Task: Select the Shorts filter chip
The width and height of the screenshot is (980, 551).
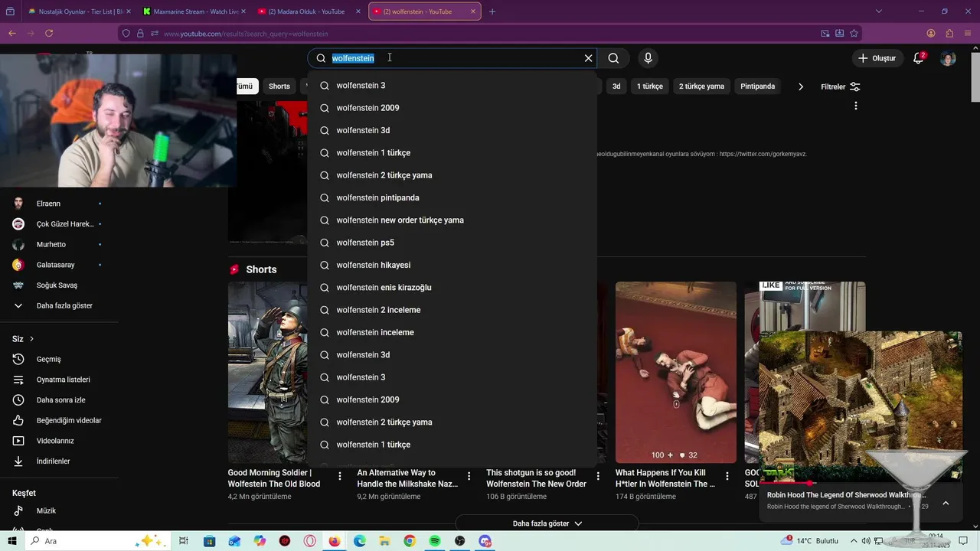Action: click(279, 86)
